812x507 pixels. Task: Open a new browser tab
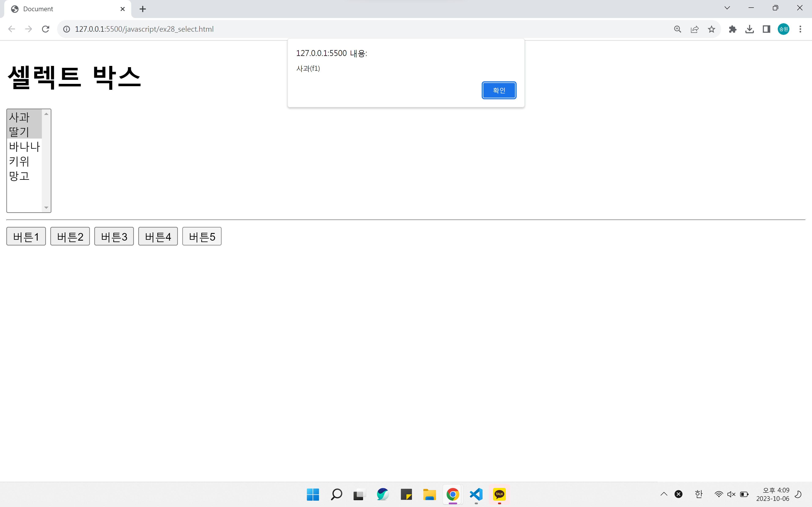(x=143, y=9)
